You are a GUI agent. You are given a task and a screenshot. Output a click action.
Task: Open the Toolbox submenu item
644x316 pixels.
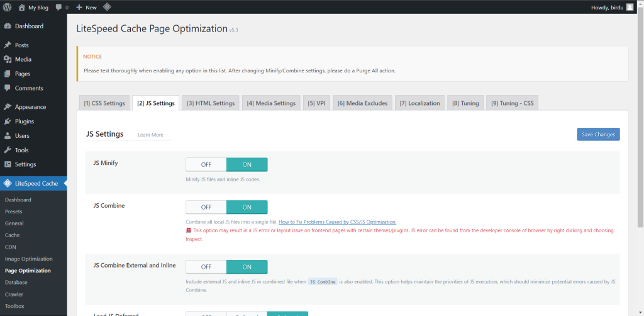[x=14, y=306]
